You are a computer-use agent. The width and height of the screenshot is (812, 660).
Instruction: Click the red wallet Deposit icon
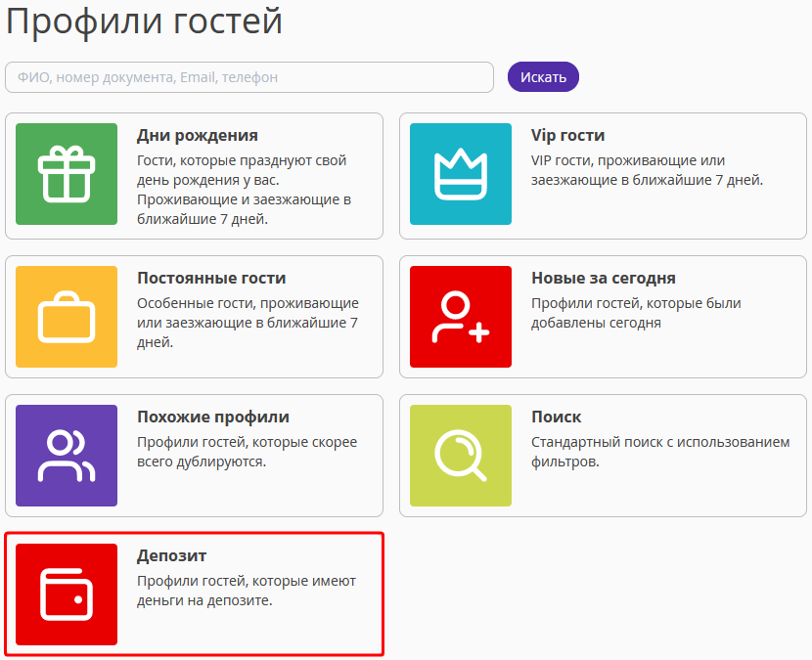tap(67, 594)
